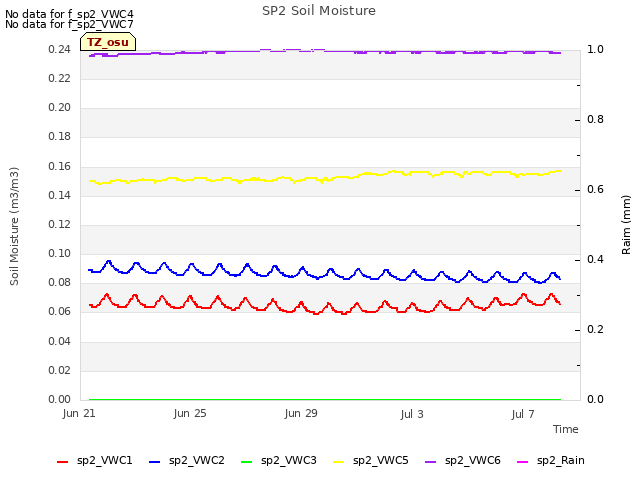Click the yellow sp2_VWC5 legend swatch
This screenshot has height=480, width=640.
339,462
